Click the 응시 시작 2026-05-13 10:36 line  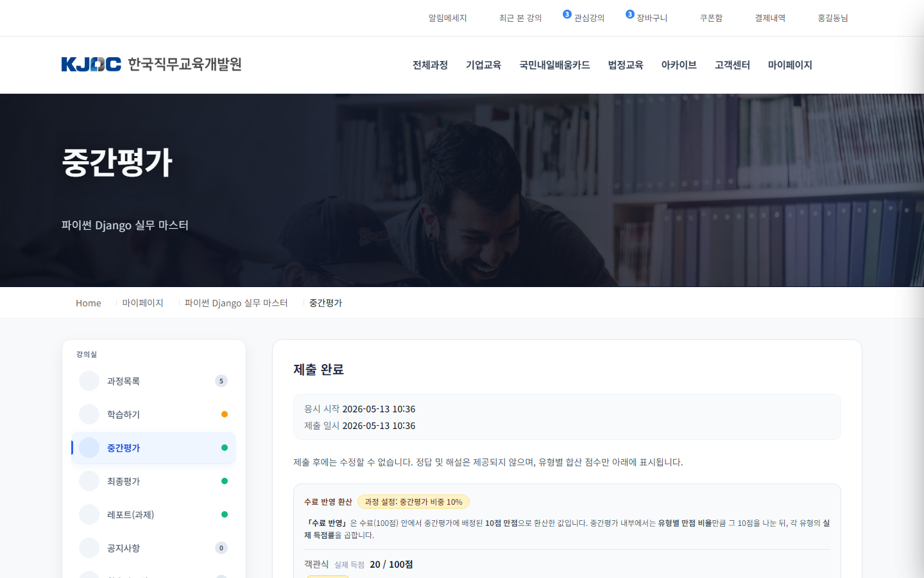pos(359,409)
